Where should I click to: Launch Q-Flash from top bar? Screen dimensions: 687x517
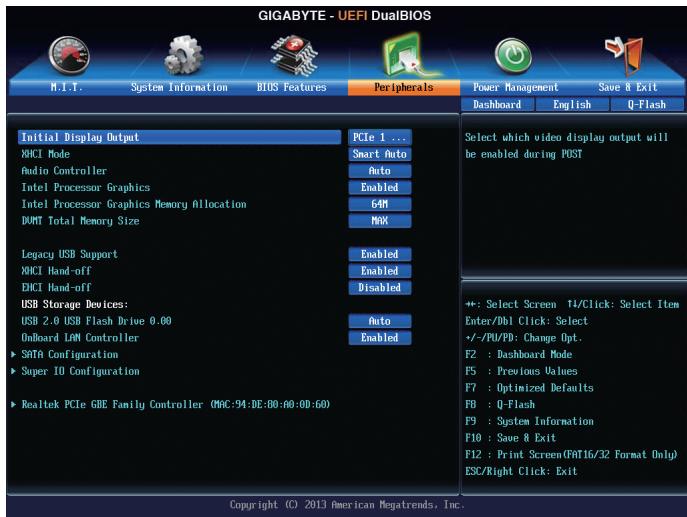(x=647, y=105)
